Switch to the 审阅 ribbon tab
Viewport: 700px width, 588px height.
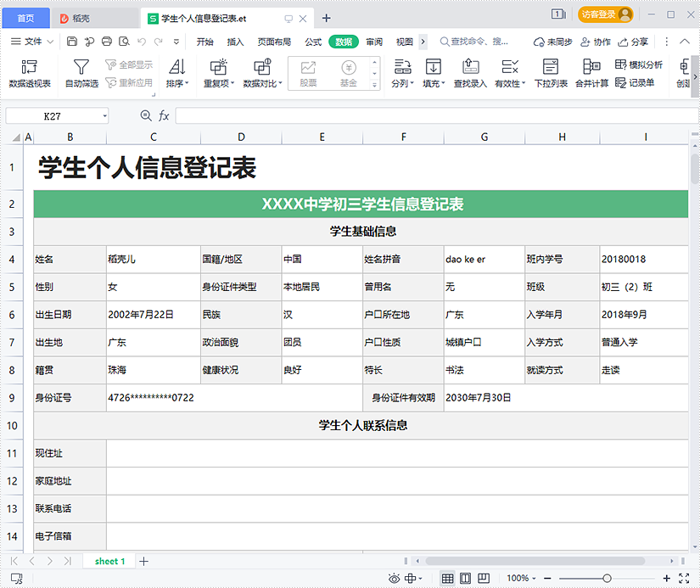[374, 42]
